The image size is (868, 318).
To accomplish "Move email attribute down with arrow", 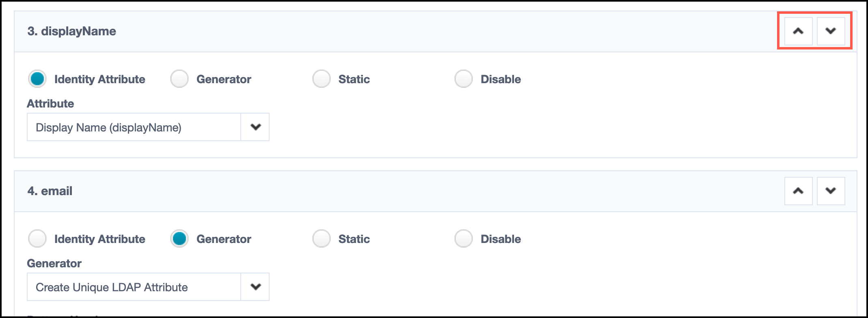I will (831, 191).
